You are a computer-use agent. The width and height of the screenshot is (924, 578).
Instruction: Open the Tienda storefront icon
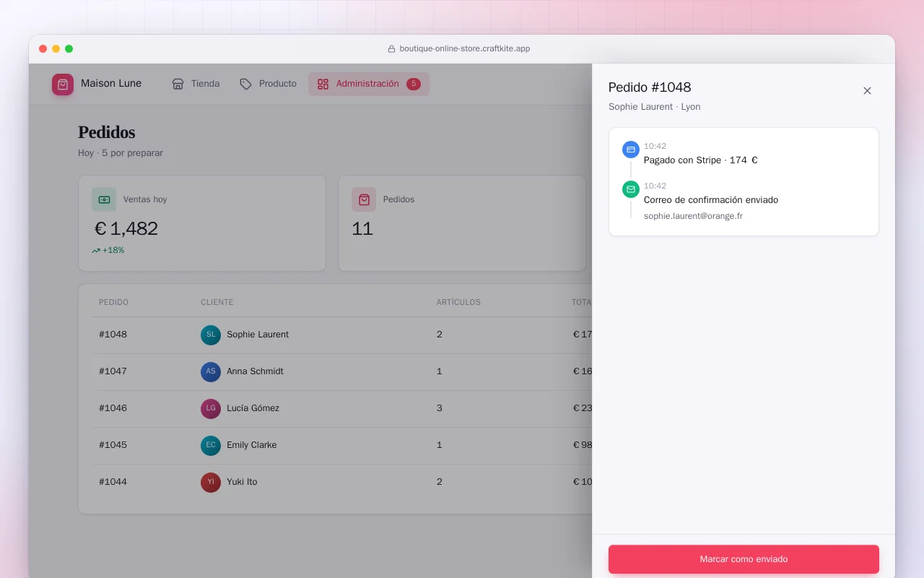[178, 84]
